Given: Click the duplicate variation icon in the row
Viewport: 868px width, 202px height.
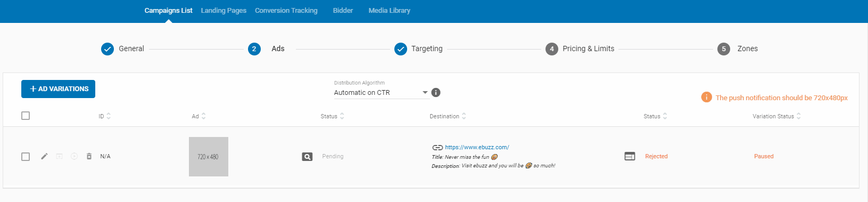Looking at the screenshot, I should pyautogui.click(x=60, y=156).
